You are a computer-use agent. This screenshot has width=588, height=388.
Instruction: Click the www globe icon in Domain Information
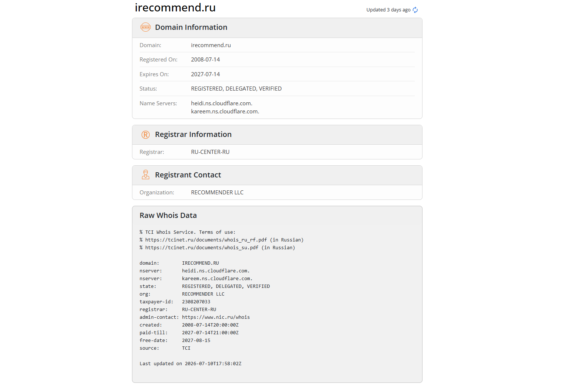[146, 27]
